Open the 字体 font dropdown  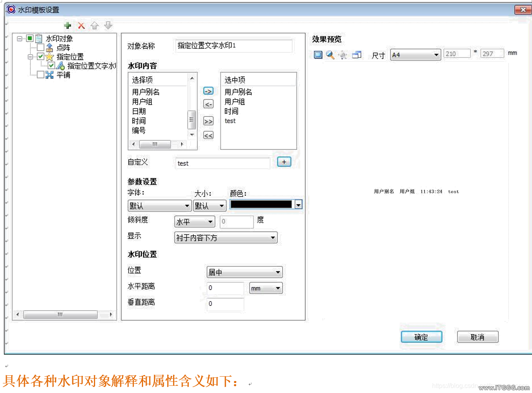[159, 206]
